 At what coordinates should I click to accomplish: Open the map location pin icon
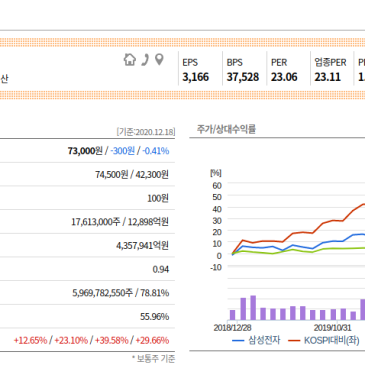point(160,60)
